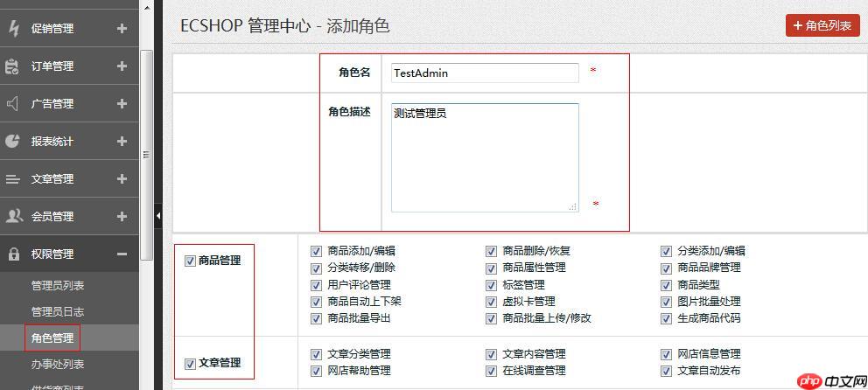Image resolution: width=868 pixels, height=390 pixels.
Task: Open 办事处列表 in the sidebar
Action: point(58,364)
